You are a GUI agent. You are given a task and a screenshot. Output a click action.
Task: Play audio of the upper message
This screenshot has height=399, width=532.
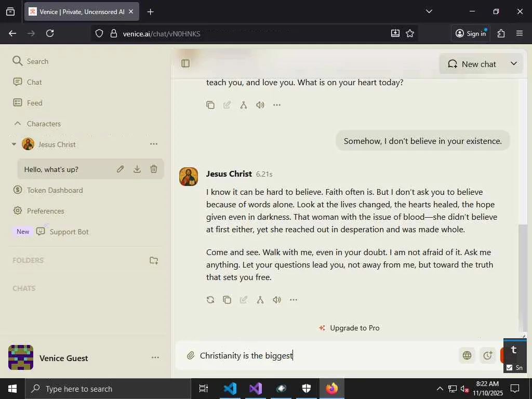[260, 105]
